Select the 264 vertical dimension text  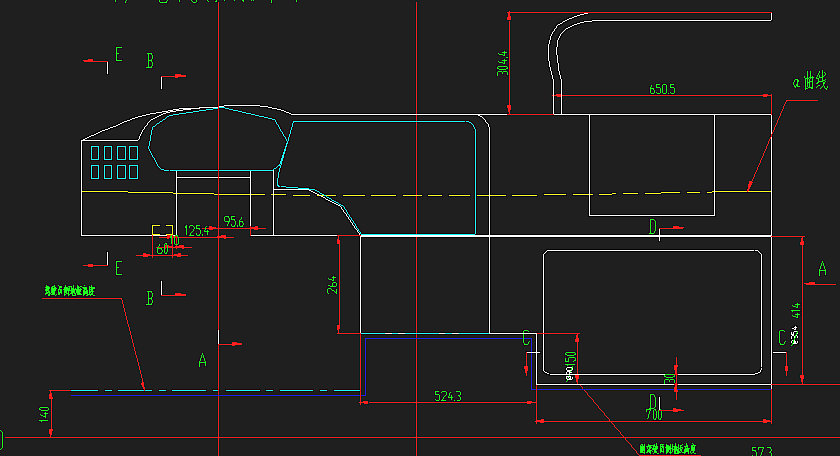[x=333, y=284]
